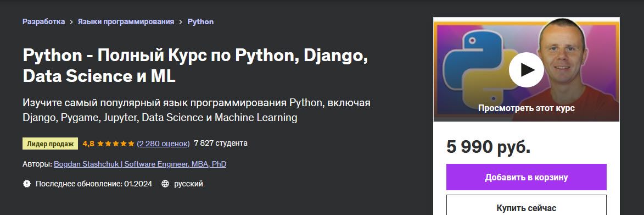The width and height of the screenshot is (644, 215).
Task: Open author Bogdan Stashchuk's profile link
Action: (140, 164)
